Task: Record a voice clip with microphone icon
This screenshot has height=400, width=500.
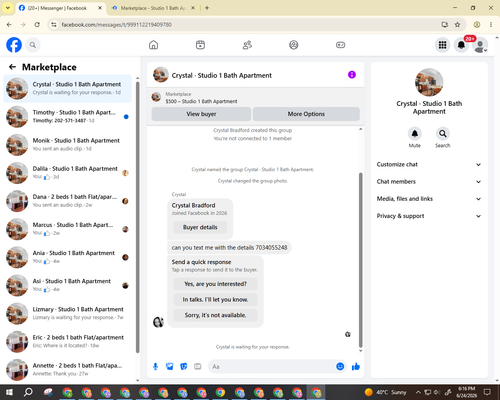Action: tap(155, 367)
